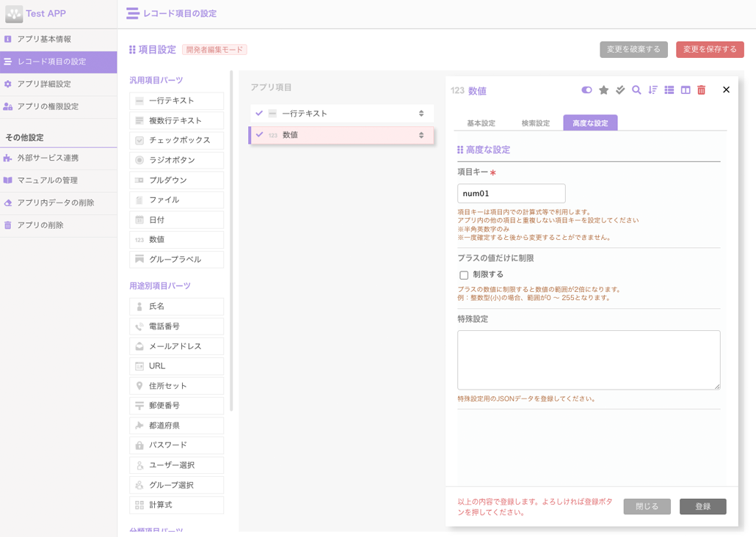Click sort handle arrows on 一行テキスト row

click(421, 114)
